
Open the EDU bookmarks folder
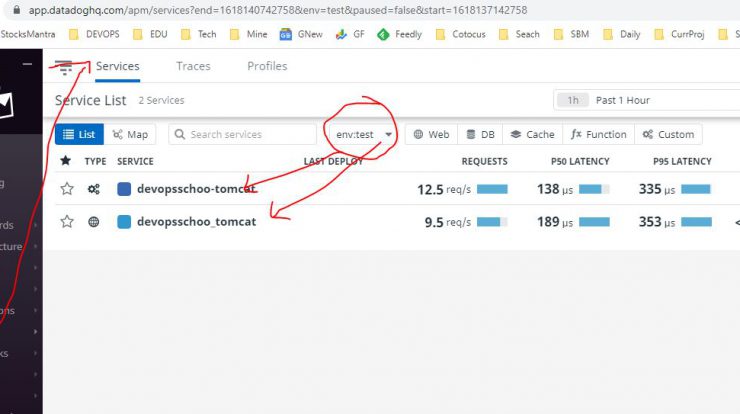[x=150, y=34]
